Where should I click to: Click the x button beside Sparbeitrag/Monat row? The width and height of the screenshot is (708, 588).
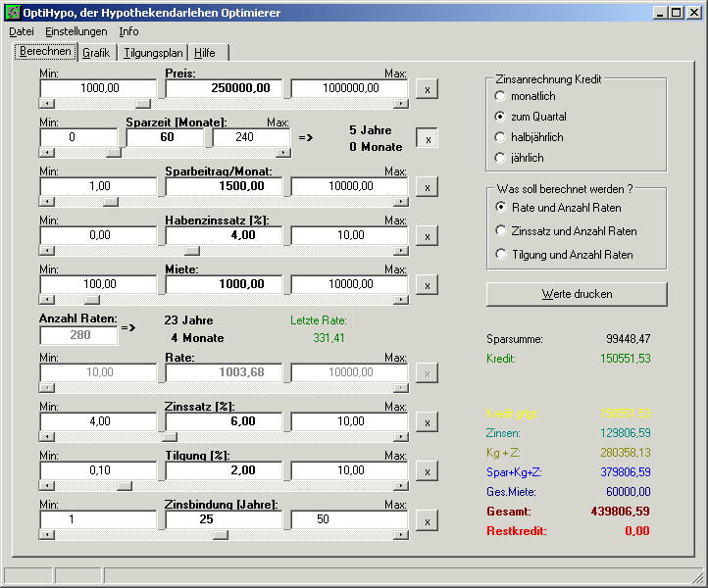click(427, 186)
